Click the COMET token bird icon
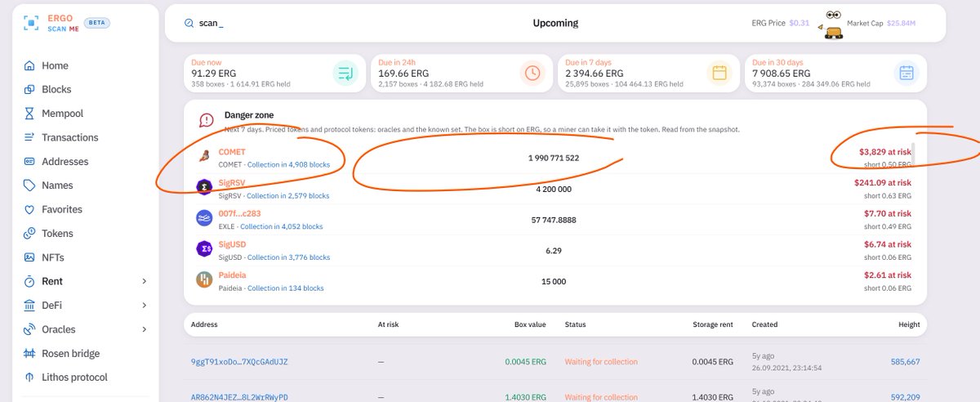Screen dimensions: 980x402 tap(204, 157)
